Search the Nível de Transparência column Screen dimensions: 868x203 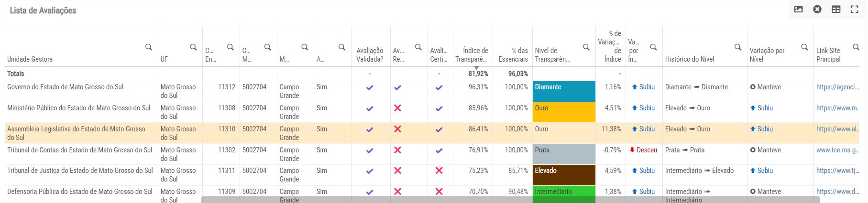(586, 47)
